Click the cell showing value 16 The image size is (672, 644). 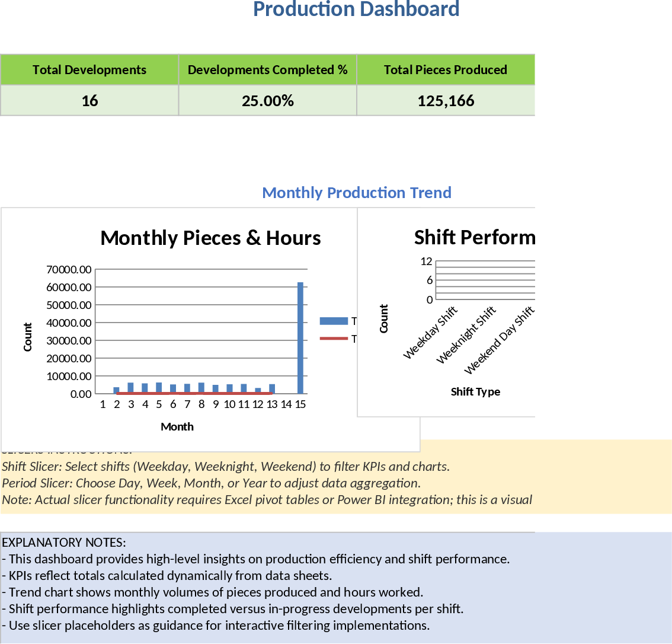(x=89, y=101)
